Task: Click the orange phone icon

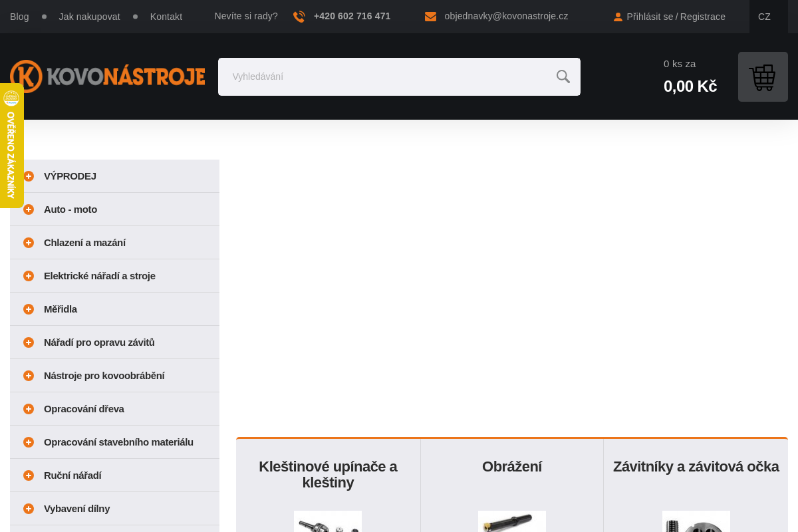Action: tap(299, 17)
